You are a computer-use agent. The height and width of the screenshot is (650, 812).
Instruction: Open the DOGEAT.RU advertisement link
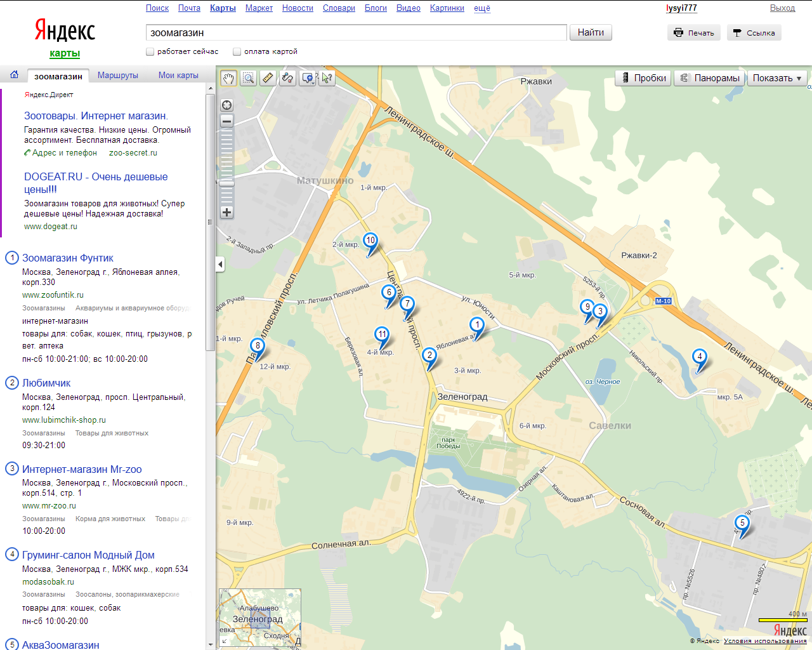(96, 183)
